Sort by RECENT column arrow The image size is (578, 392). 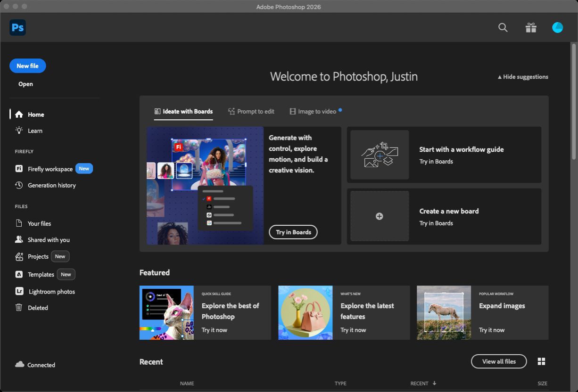[434, 383]
